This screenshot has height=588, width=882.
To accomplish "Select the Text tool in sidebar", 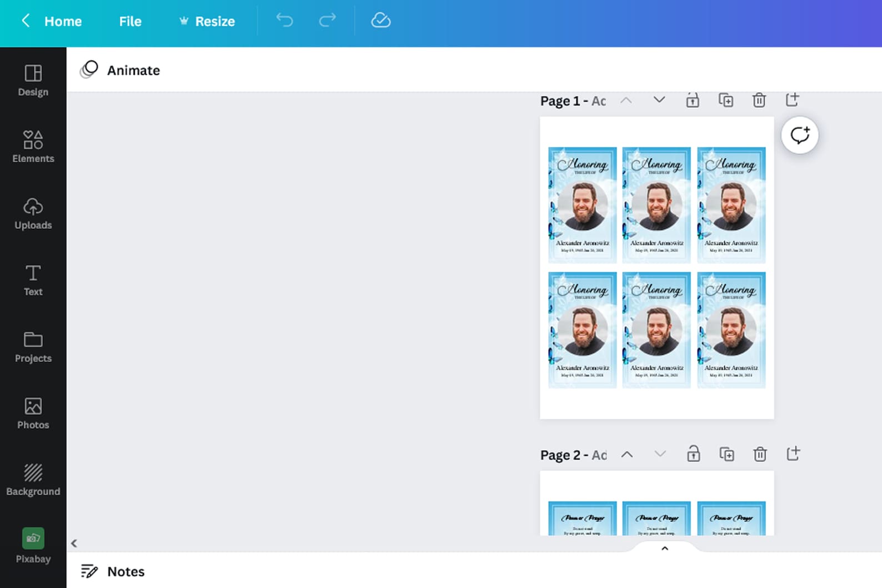I will [x=33, y=280].
